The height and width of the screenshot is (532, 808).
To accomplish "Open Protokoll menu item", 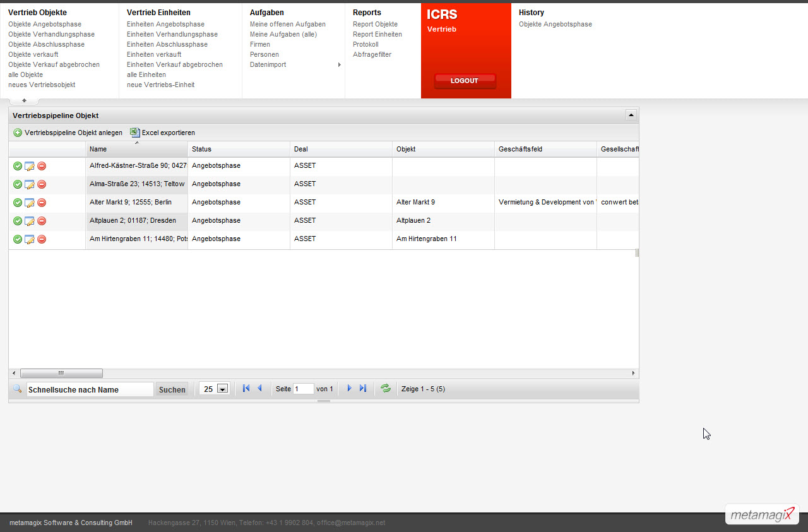I will pos(365,44).
